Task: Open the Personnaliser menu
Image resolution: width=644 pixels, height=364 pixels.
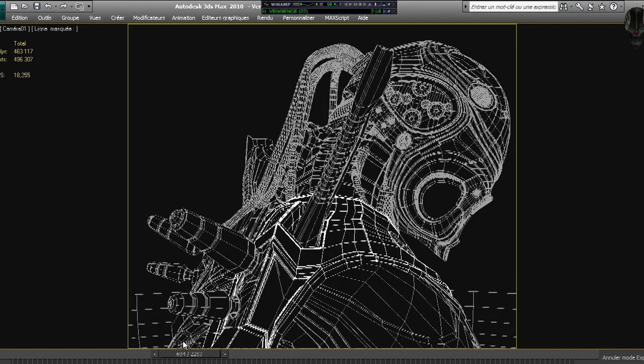Action: pyautogui.click(x=299, y=18)
